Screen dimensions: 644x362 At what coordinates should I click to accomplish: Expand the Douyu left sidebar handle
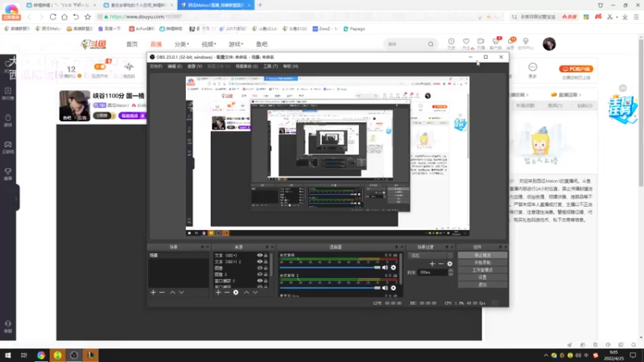click(x=16, y=198)
